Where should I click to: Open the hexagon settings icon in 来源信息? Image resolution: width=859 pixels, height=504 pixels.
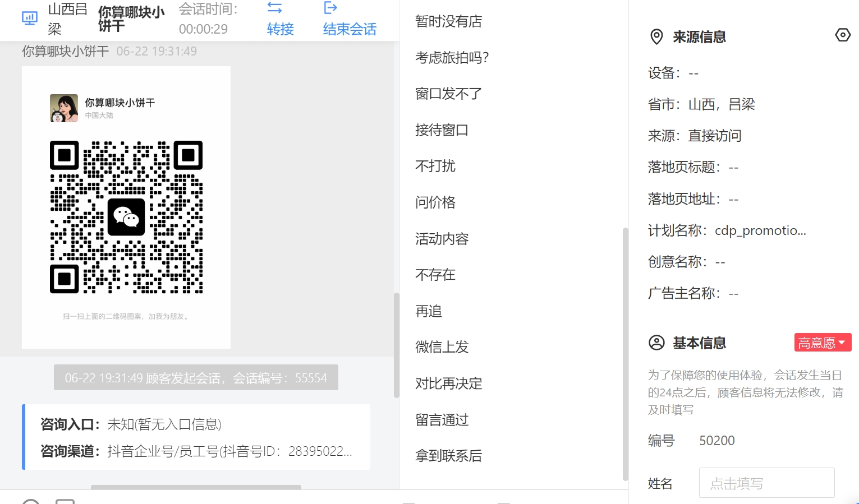843,35
